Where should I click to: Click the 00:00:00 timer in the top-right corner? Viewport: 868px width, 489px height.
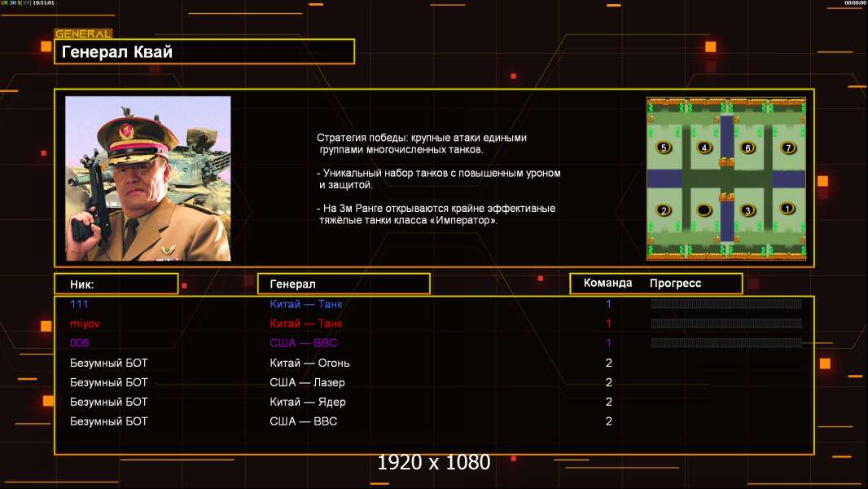click(x=855, y=2)
